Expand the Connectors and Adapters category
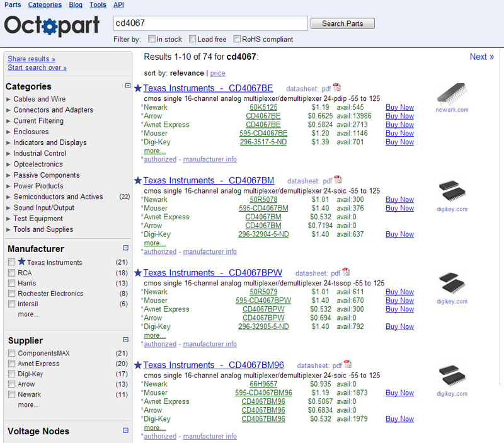This screenshot has width=504, height=443. tap(8, 110)
